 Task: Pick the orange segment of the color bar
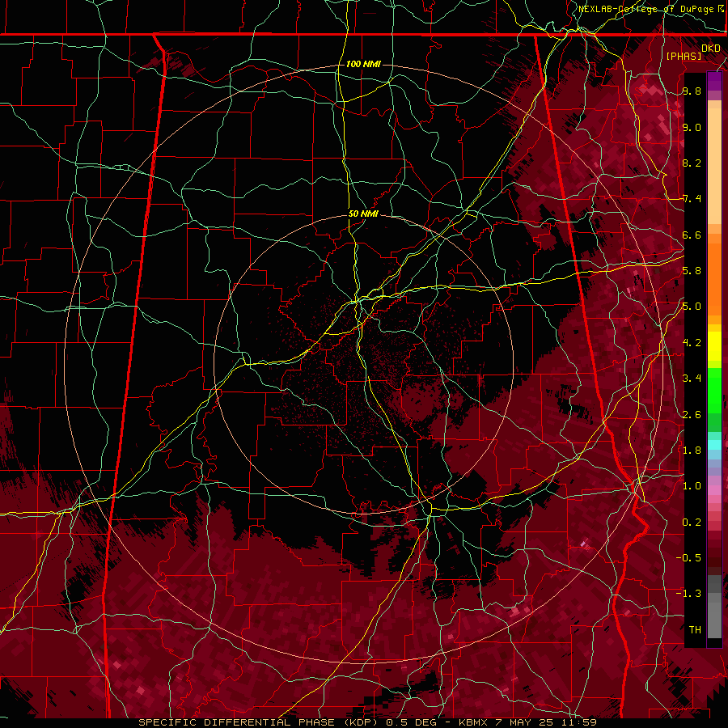click(x=714, y=278)
